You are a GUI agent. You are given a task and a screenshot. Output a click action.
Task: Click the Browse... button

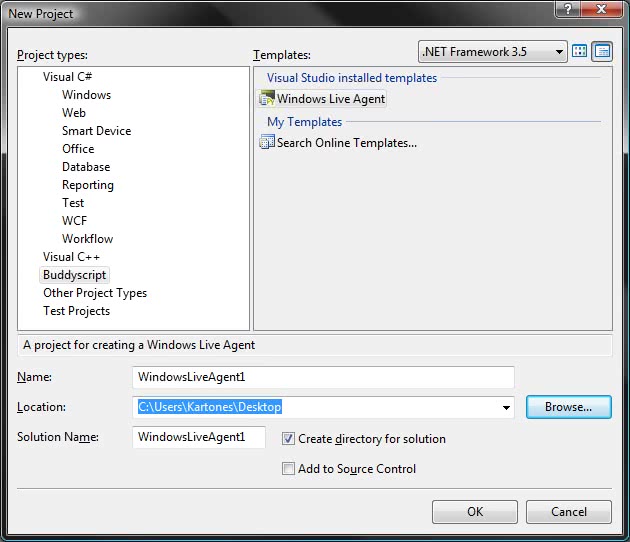coord(569,407)
